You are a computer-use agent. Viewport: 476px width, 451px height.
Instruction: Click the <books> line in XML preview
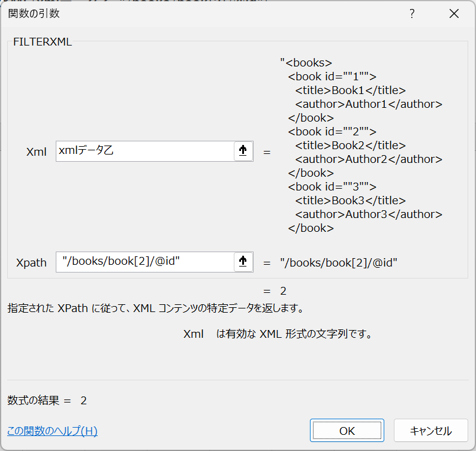[306, 63]
